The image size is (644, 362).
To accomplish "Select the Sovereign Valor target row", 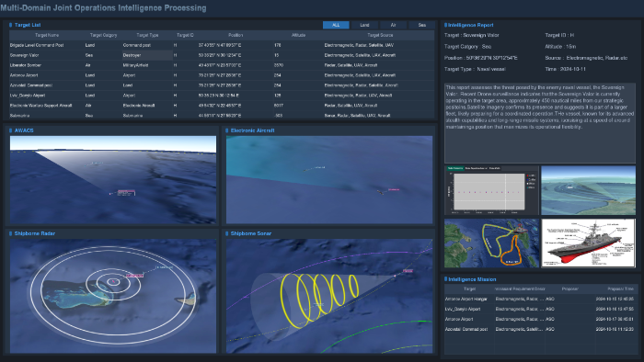I will (222, 55).
